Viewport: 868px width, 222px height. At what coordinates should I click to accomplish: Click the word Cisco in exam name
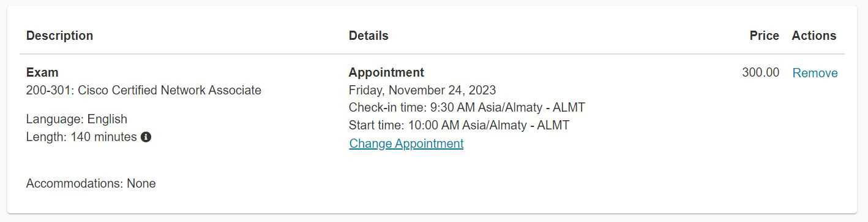92,90
